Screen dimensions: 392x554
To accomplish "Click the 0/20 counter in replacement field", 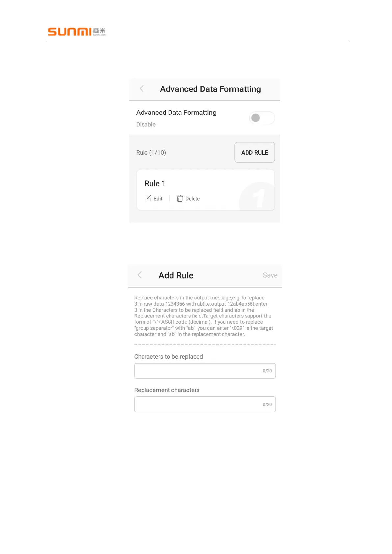I will (267, 405).
